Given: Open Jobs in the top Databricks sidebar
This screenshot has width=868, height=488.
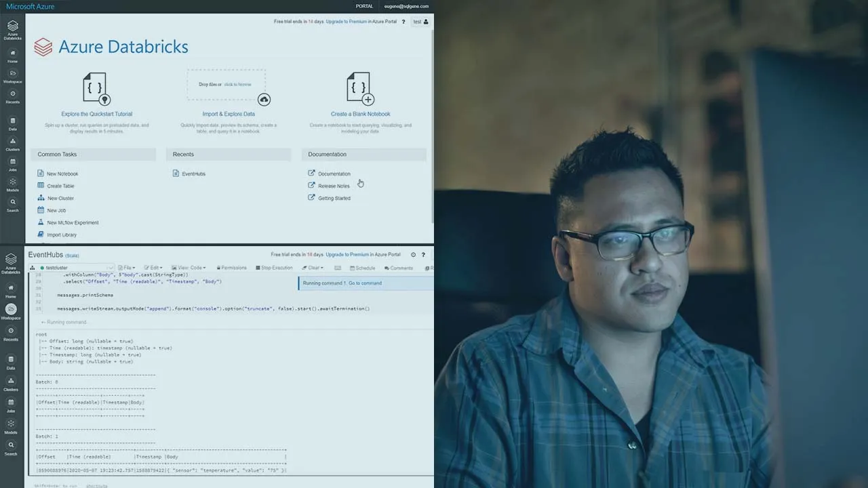Looking at the screenshot, I should (x=12, y=164).
